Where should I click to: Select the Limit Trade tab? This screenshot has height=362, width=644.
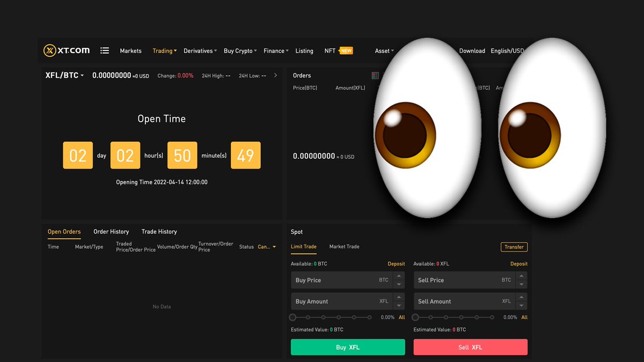[x=304, y=247]
